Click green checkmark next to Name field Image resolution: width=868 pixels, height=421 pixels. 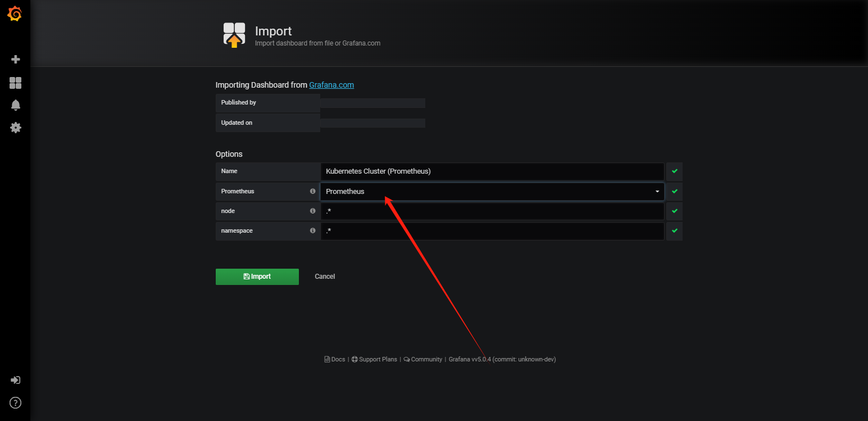click(674, 171)
